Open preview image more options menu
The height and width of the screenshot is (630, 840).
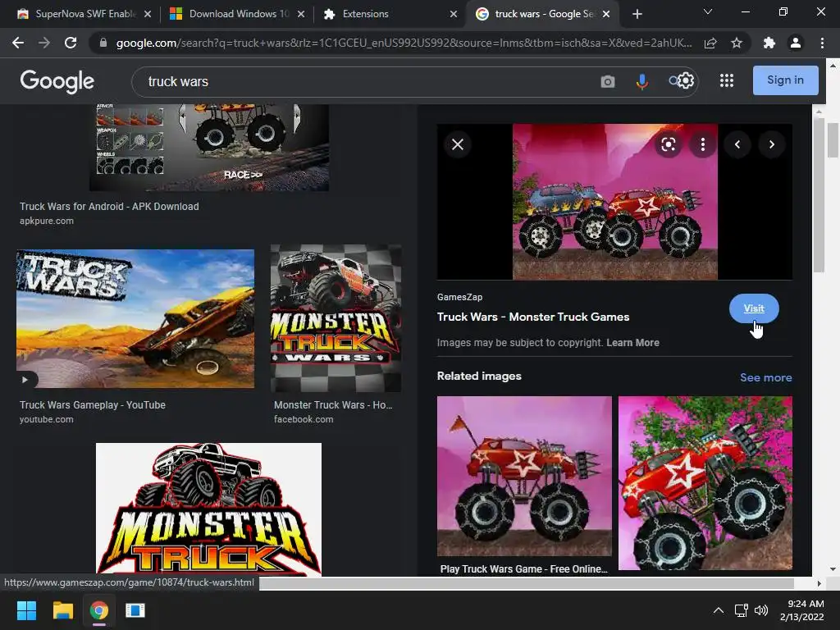(703, 144)
